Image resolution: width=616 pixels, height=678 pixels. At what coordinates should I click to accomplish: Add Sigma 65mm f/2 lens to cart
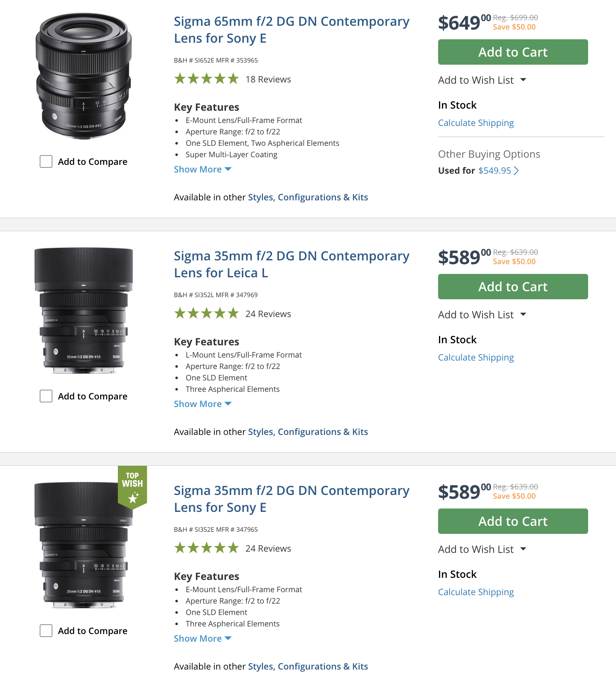coord(512,52)
